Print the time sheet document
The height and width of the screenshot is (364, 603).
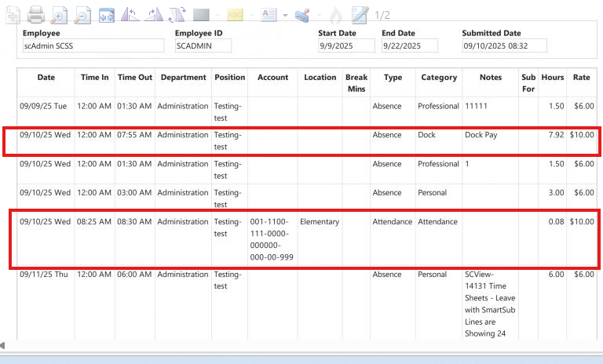tap(36, 15)
